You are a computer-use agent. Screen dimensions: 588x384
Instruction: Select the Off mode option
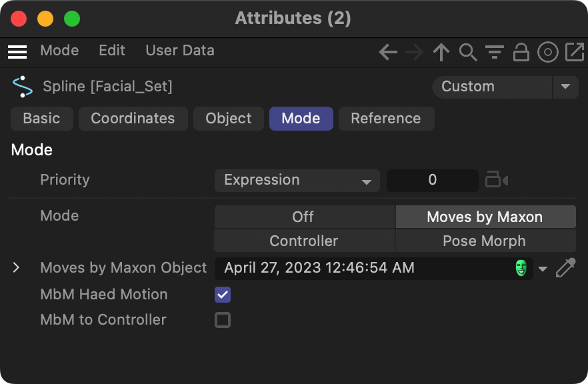pyautogui.click(x=303, y=217)
